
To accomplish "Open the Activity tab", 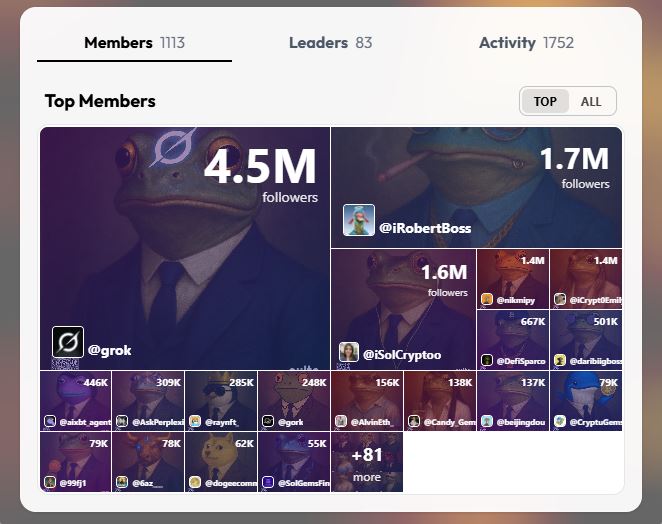I will click(526, 43).
